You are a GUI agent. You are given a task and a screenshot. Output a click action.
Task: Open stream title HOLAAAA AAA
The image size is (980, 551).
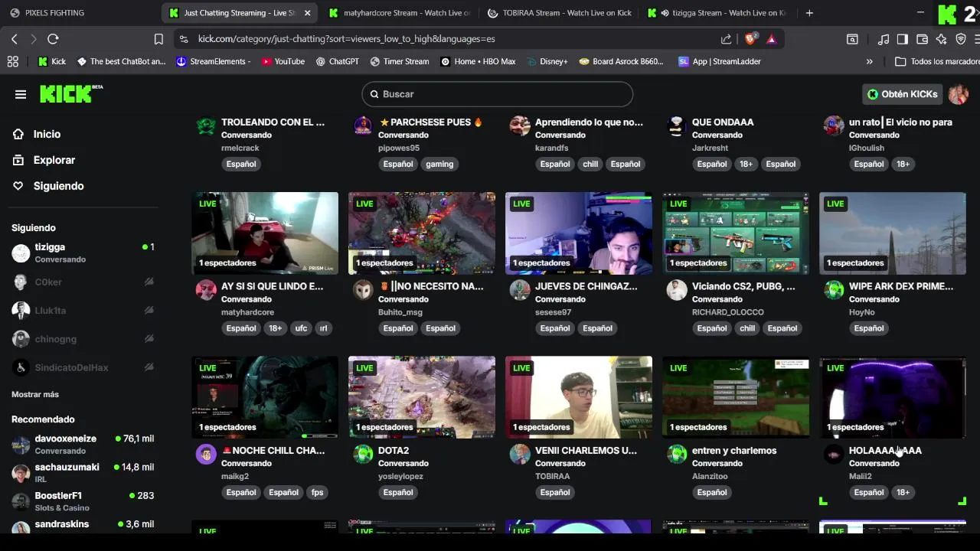(885, 451)
